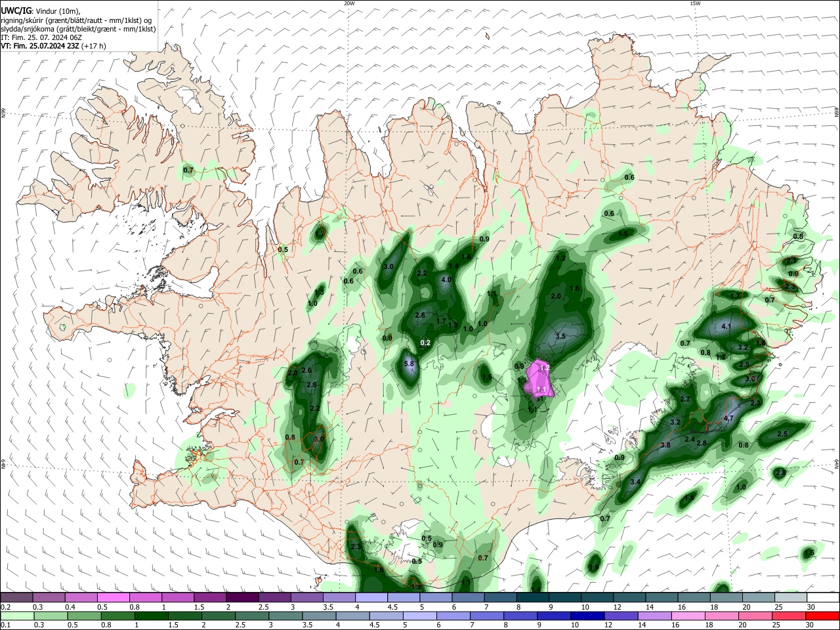The image size is (840, 630).
Task: Select the pale green 0.1 swatch in lower legend row
Action: (x=16, y=616)
